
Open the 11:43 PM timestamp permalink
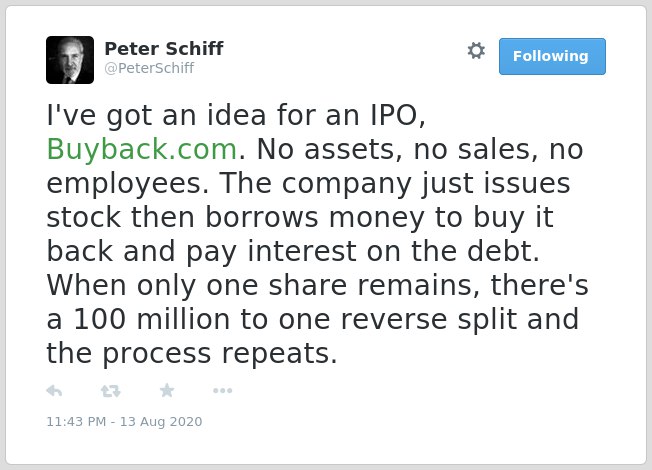pos(124,421)
